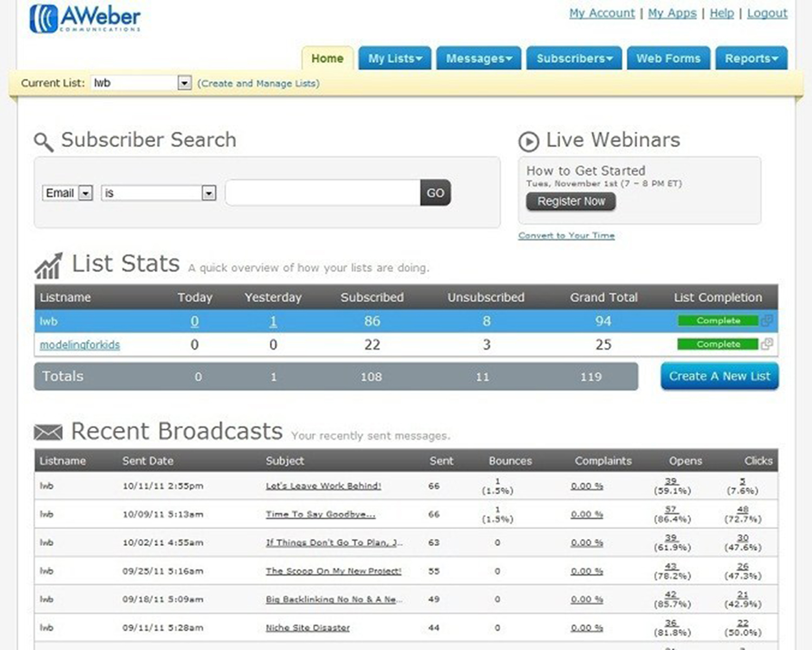
Task: Open the Current List dropdown
Action: [x=185, y=83]
